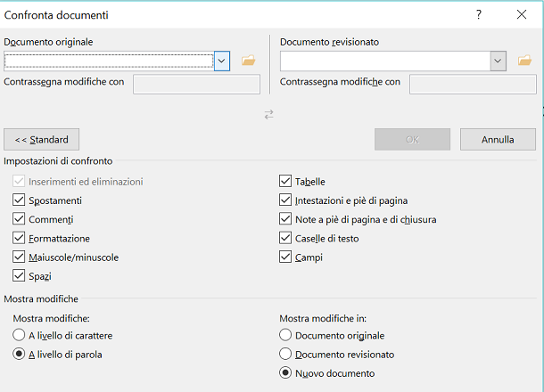Open the help question mark
The height and width of the screenshot is (392, 544).
479,14
